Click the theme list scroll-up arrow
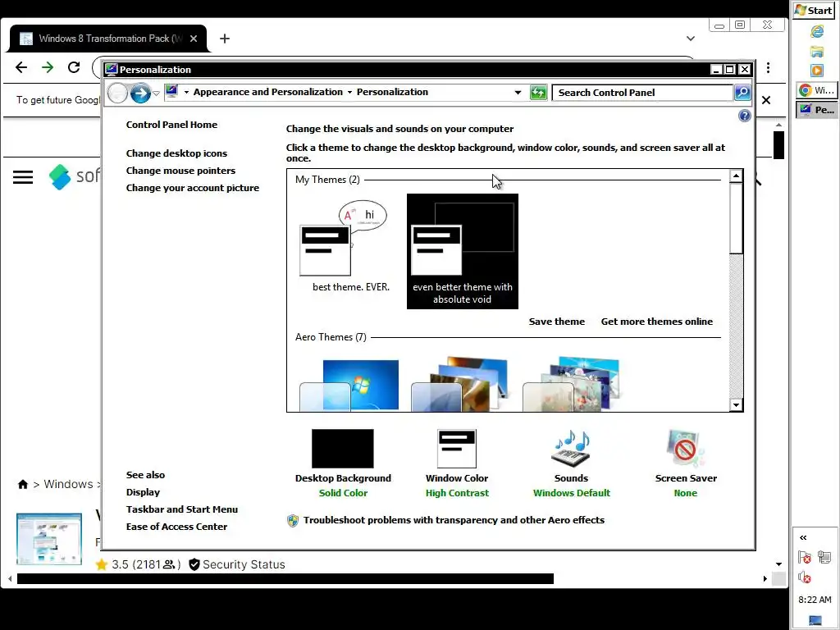The height and width of the screenshot is (630, 840). point(736,176)
